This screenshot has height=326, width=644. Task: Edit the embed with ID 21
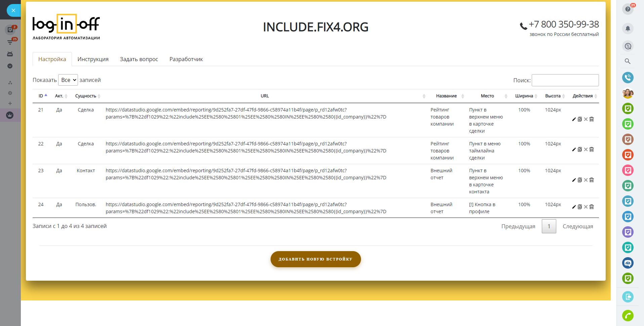574,120
